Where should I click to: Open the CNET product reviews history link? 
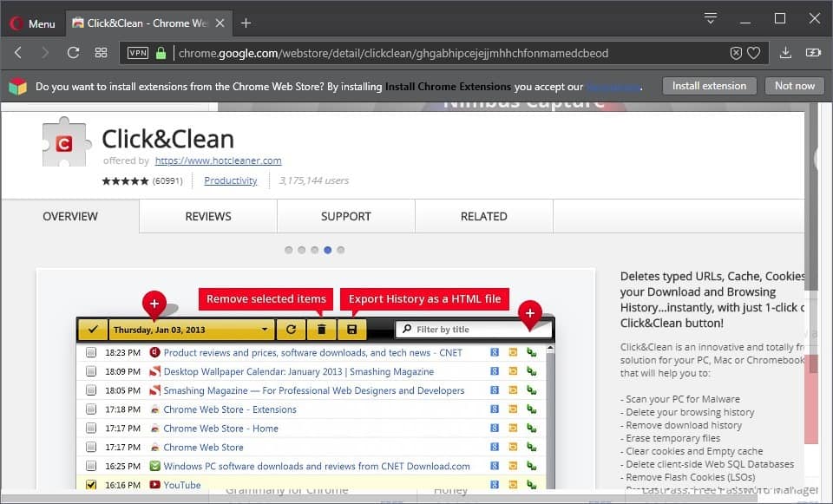313,353
